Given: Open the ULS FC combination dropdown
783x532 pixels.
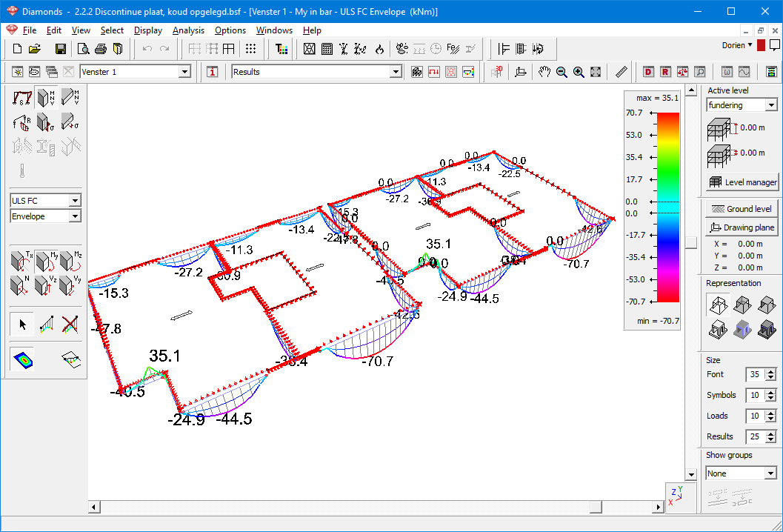Looking at the screenshot, I should pyautogui.click(x=75, y=201).
